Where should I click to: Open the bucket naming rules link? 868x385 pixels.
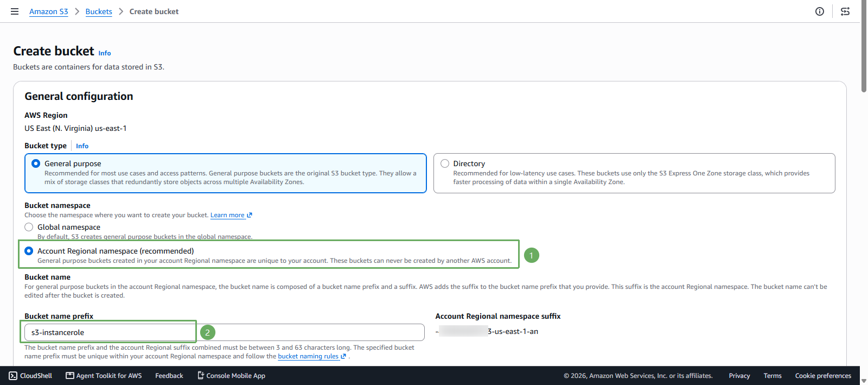(312, 356)
